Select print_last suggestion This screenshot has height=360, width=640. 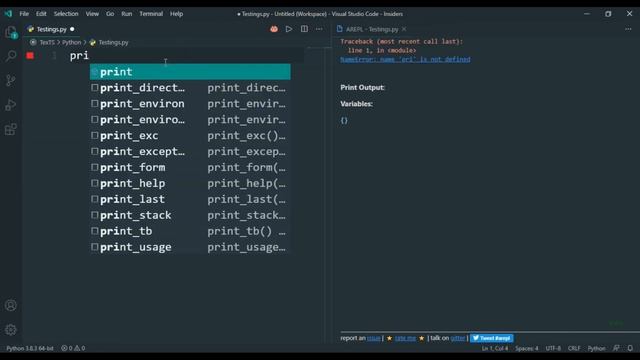[x=190, y=199]
